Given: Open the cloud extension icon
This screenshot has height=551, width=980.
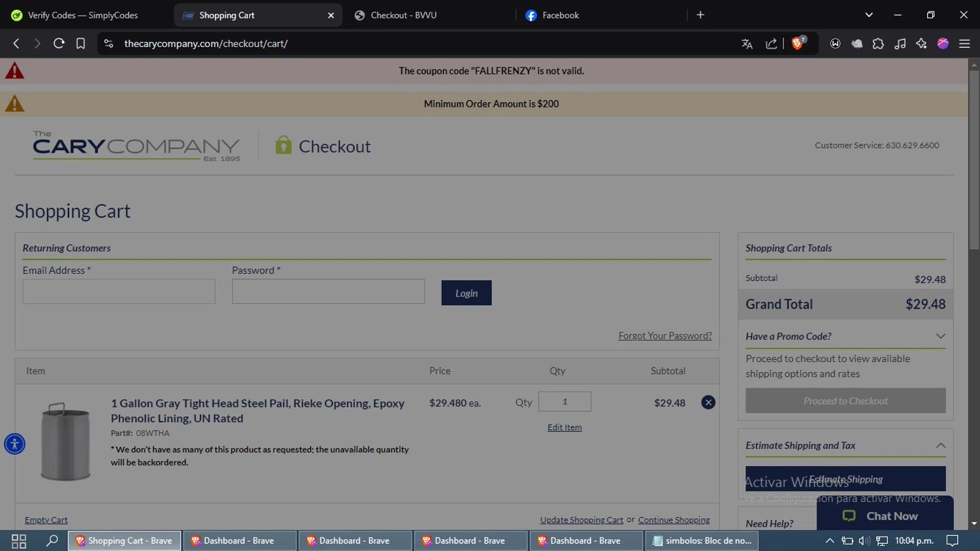Looking at the screenshot, I should click(x=857, y=44).
